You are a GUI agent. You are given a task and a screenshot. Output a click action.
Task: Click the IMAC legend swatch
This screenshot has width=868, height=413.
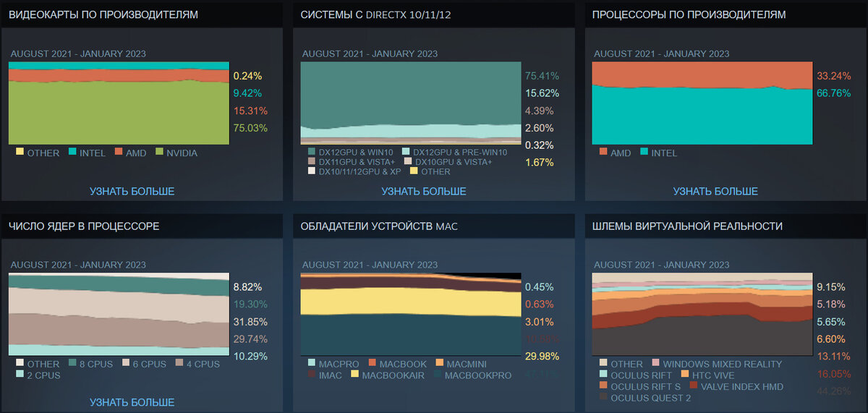[312, 375]
